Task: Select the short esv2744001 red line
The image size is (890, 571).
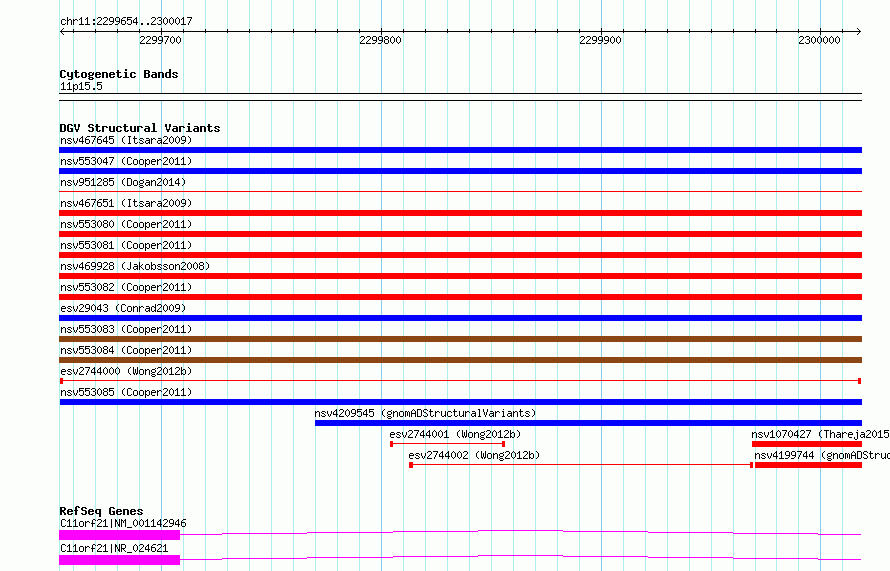Action: point(447,444)
